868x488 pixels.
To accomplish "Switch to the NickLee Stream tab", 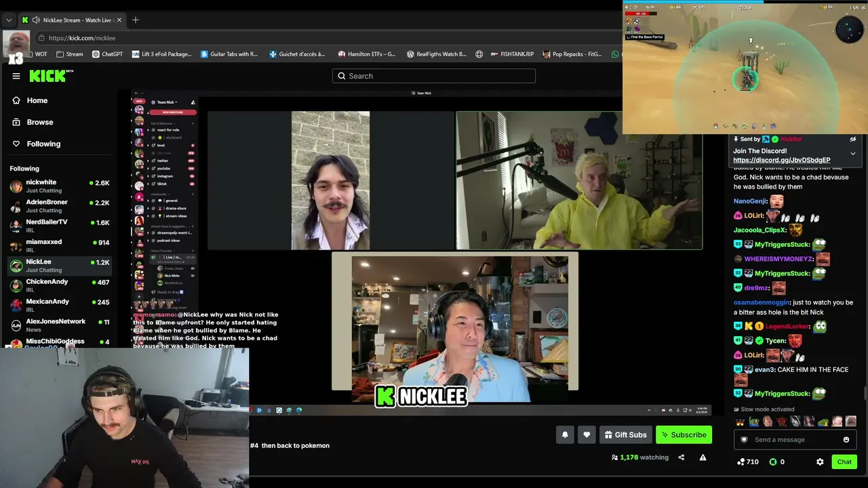I will 72,20.
